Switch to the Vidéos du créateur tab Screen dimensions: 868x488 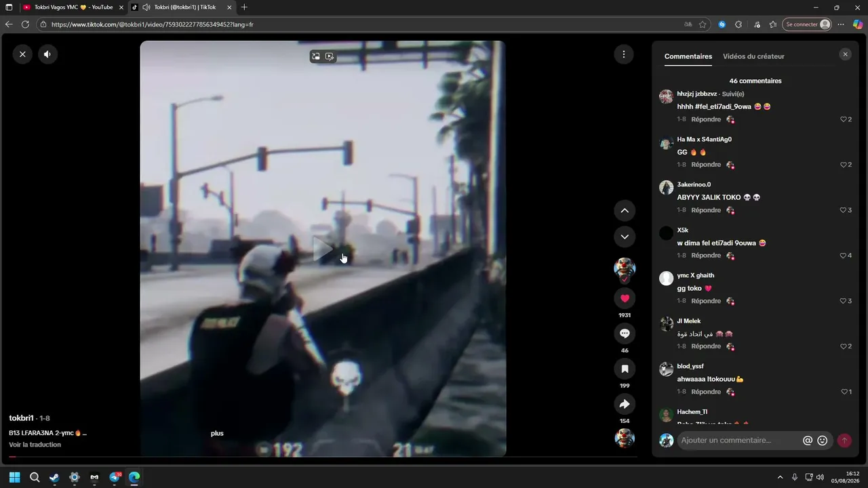[753, 56]
